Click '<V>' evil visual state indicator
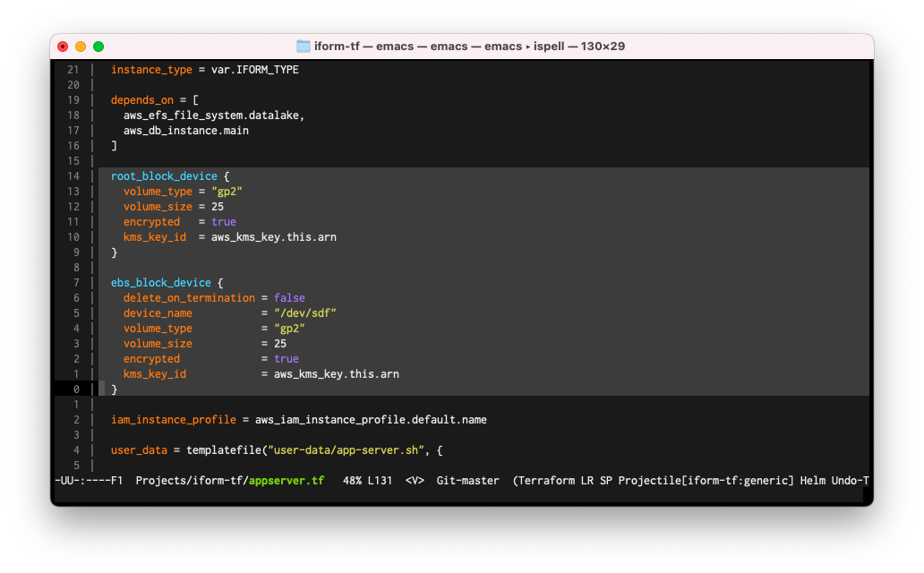 pos(415,481)
